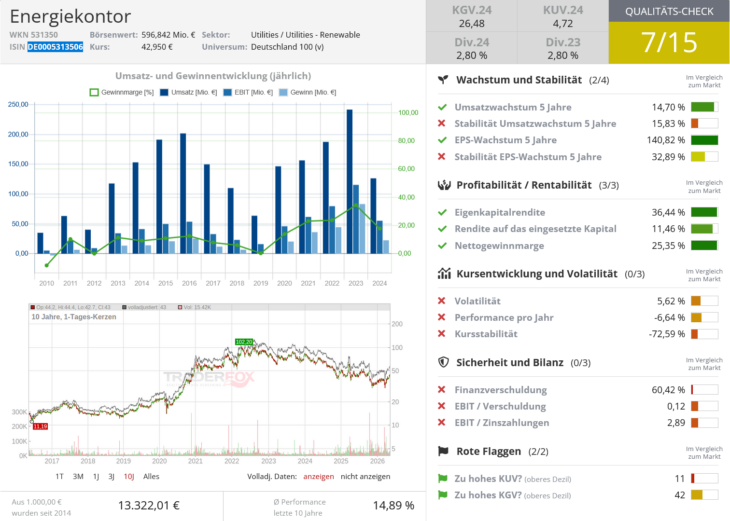
Task: Switch price chart to 3J range
Action: click(x=111, y=476)
